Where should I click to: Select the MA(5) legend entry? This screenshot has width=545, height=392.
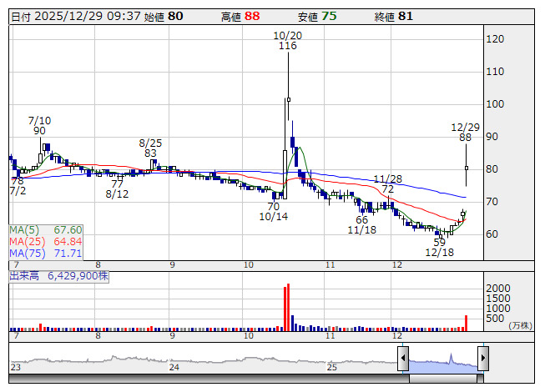pyautogui.click(x=46, y=230)
